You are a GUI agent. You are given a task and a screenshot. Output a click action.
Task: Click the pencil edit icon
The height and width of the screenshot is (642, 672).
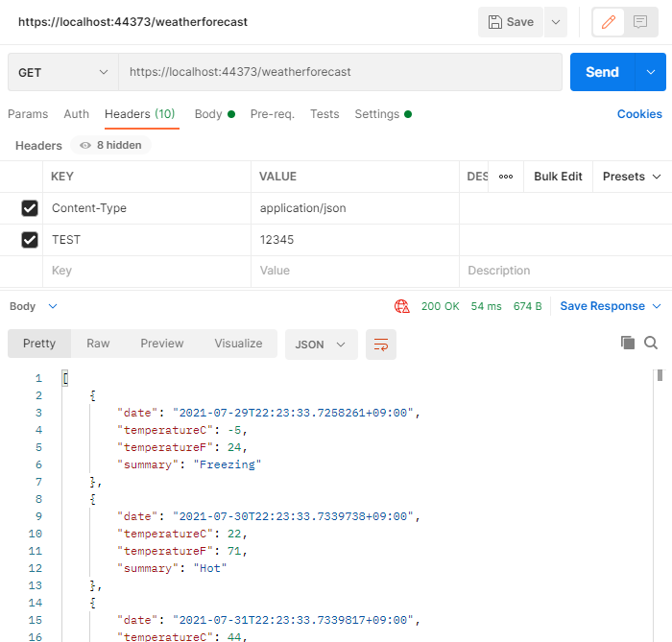click(608, 22)
